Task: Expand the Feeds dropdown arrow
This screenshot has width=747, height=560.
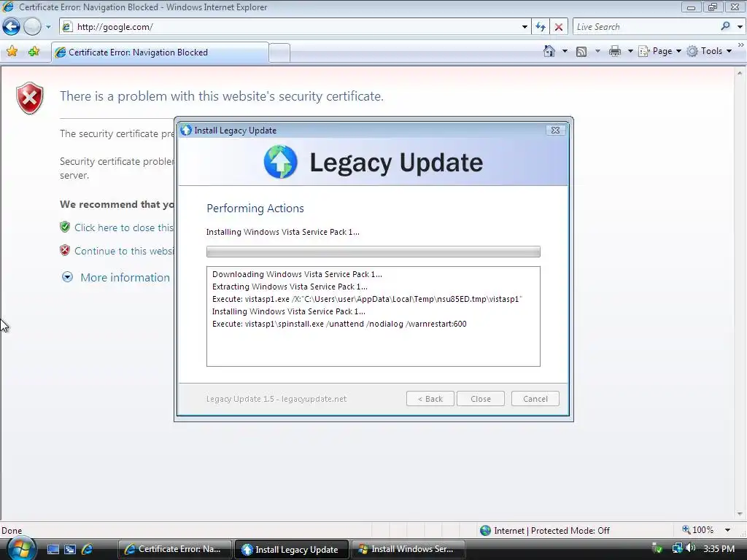Action: [597, 51]
